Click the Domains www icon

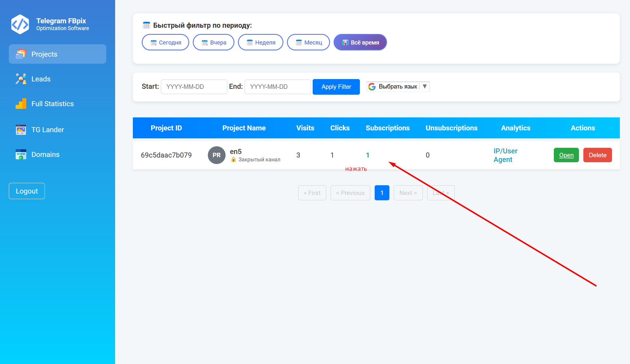(21, 154)
